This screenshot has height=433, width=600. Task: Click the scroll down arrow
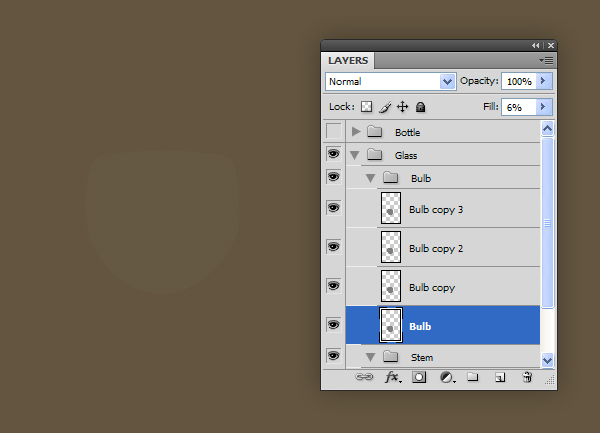[548, 360]
